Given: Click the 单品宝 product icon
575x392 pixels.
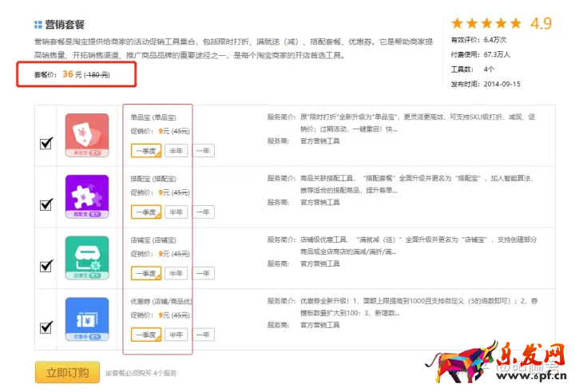Looking at the screenshot, I should [x=87, y=135].
